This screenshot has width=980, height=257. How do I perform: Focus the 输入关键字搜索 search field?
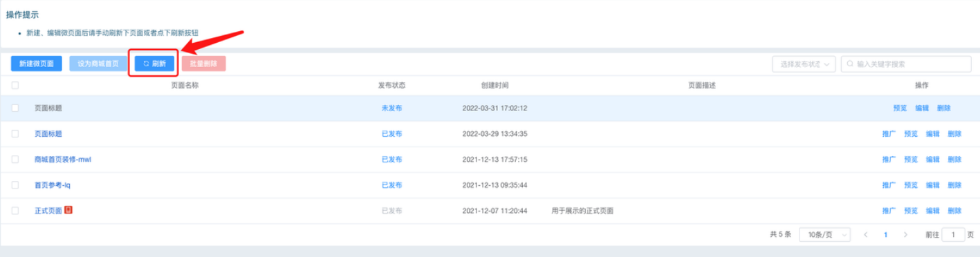coord(907,64)
